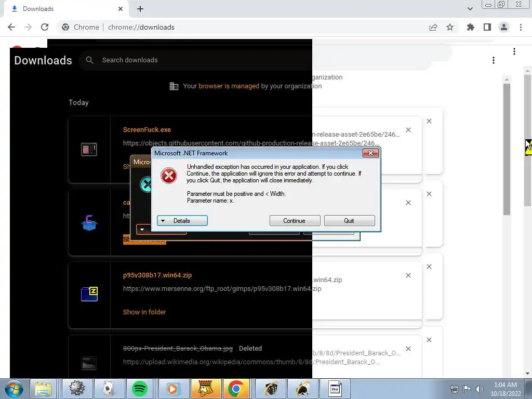Click the outer page scrollbar's down arrow
This screenshot has width=532, height=399.
click(528, 374)
